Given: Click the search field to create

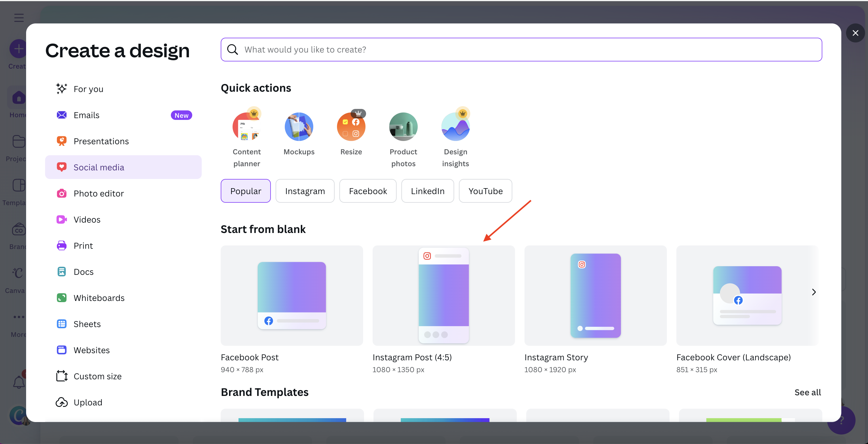Looking at the screenshot, I should (x=521, y=50).
